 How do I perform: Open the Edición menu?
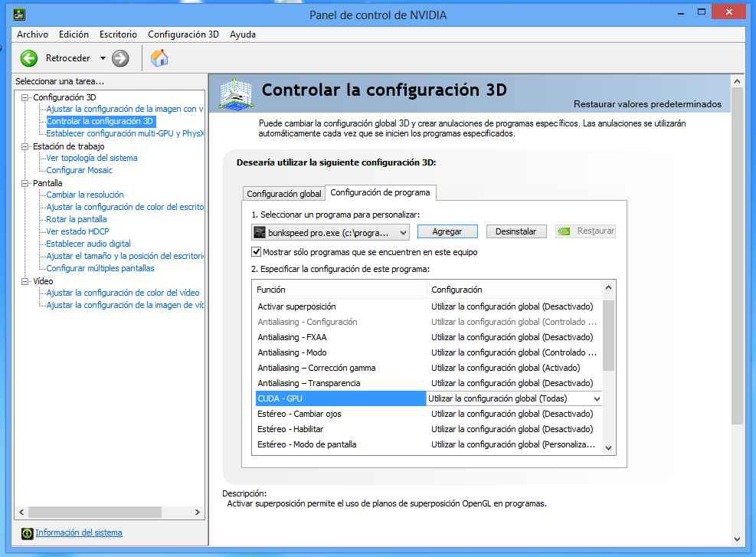74,34
